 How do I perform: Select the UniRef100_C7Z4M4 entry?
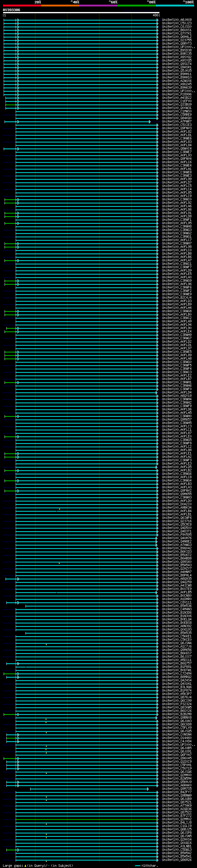pos(177,674)
